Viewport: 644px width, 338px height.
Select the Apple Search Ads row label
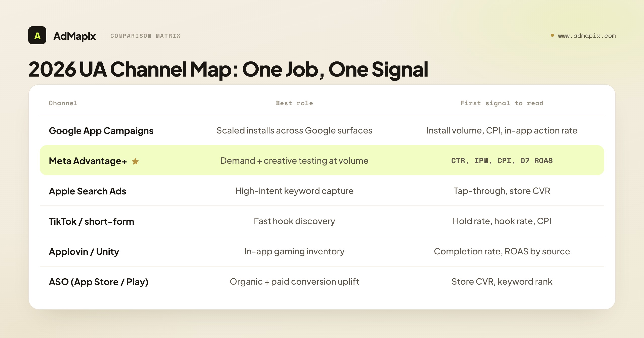pos(88,191)
